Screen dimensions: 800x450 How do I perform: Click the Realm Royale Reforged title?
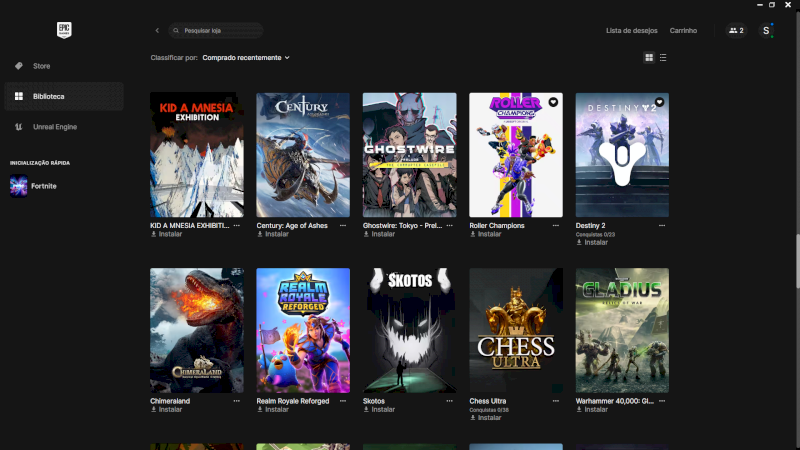[x=293, y=401]
